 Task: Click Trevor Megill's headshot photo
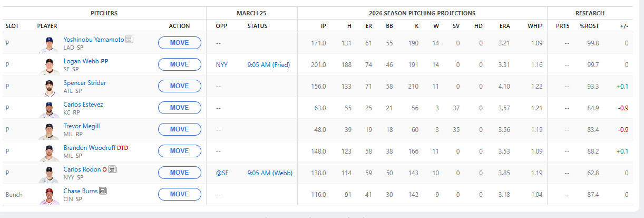coord(50,130)
